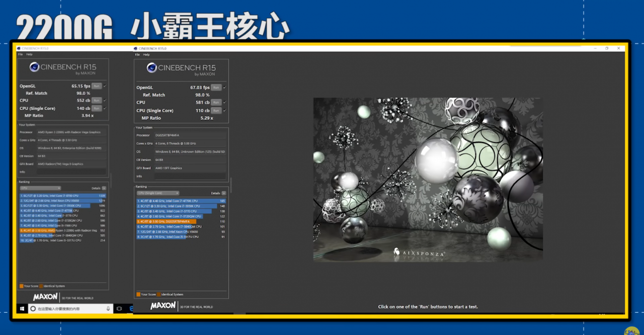Image resolution: width=644 pixels, height=335 pixels.
Task: Select orange DG02SRTBP4MFA row scoring 110
Action: (182, 221)
